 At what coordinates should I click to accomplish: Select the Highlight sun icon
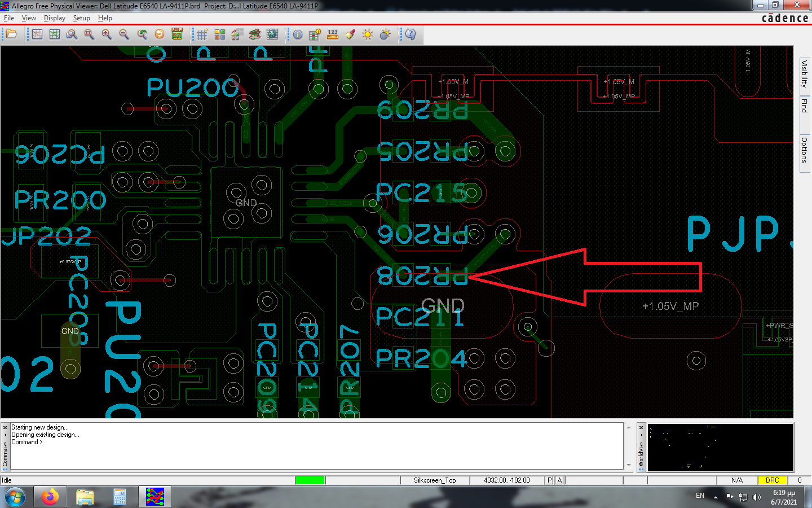[x=368, y=34]
